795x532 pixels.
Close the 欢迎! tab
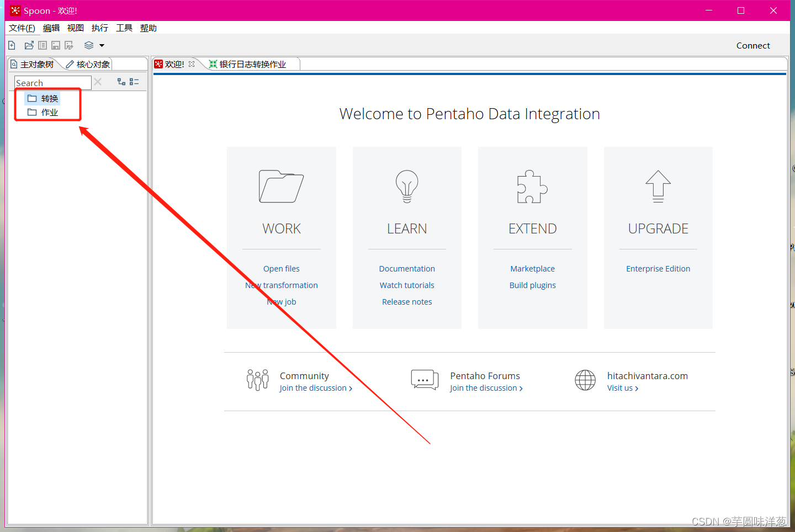tap(192, 64)
